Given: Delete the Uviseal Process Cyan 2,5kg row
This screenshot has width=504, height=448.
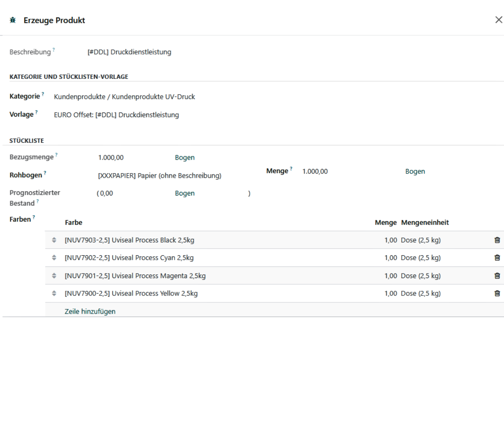Looking at the screenshot, I should tap(497, 258).
